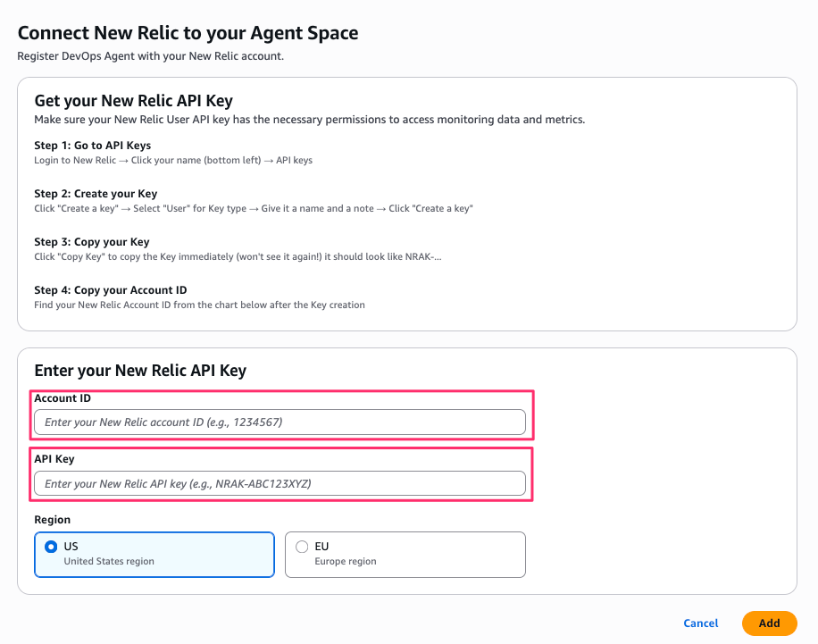Click the 'Region' section label
818x644 pixels.
click(52, 520)
